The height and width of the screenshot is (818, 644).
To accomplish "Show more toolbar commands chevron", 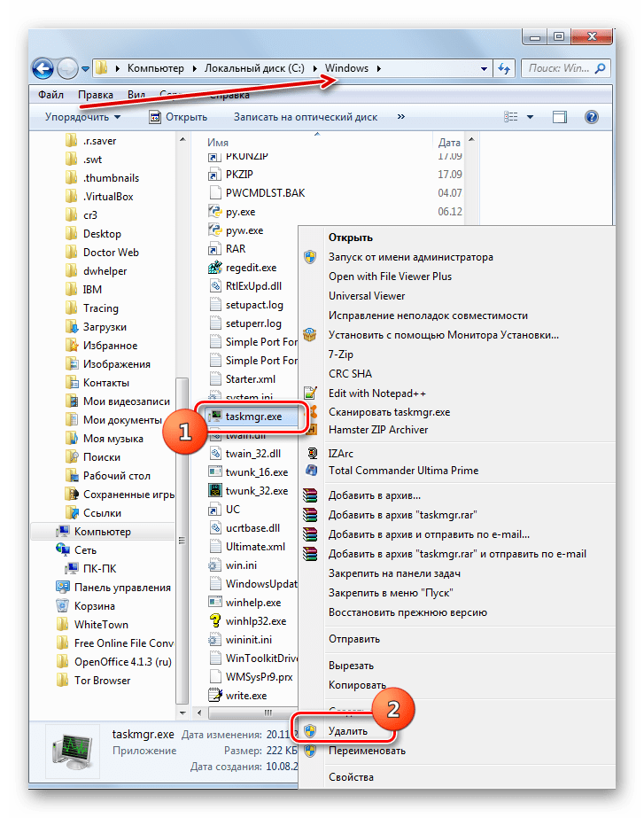I will coord(400,116).
